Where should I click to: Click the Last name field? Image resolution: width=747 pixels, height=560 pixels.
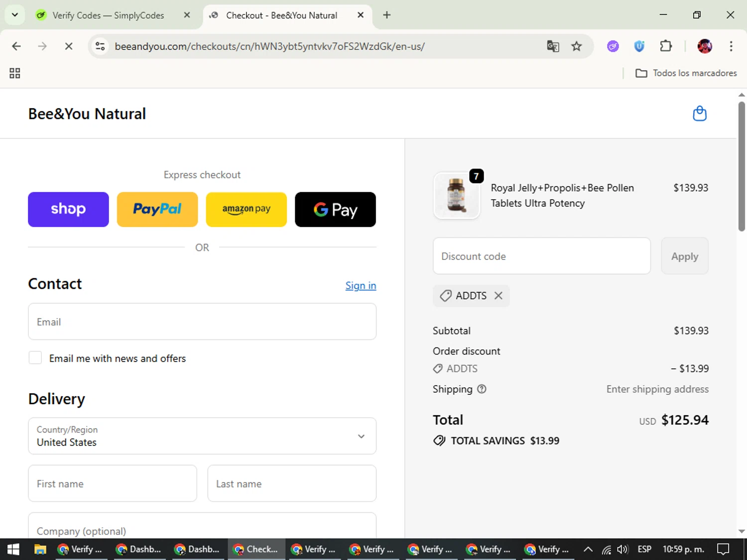click(292, 483)
